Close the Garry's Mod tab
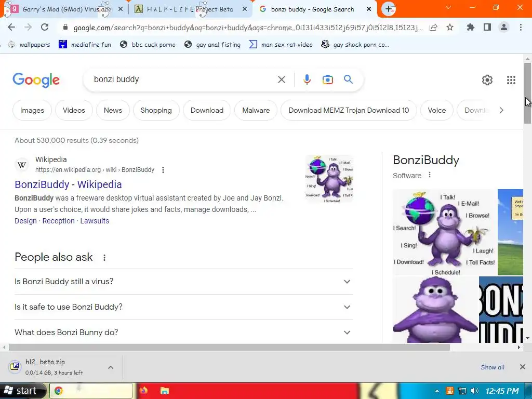The width and height of the screenshot is (532, 399). pyautogui.click(x=121, y=9)
